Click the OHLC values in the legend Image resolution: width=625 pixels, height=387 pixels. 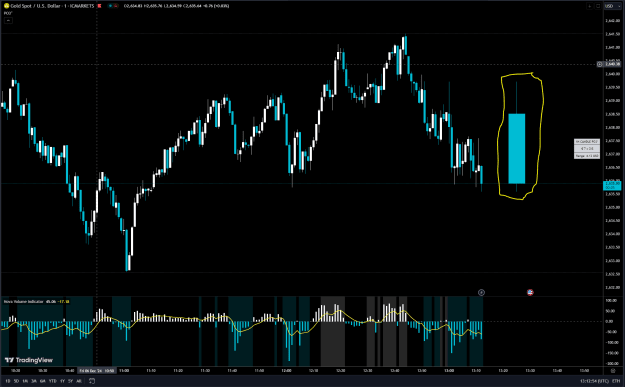176,6
